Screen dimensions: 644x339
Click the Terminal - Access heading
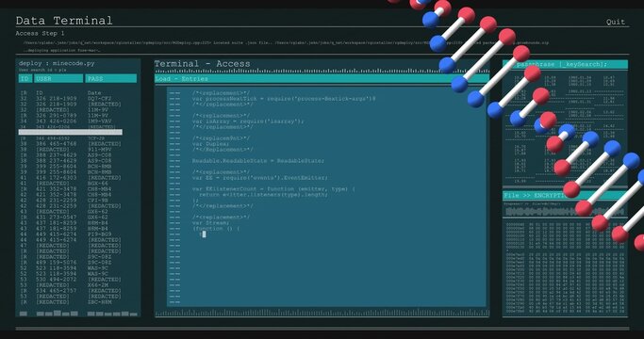point(202,64)
